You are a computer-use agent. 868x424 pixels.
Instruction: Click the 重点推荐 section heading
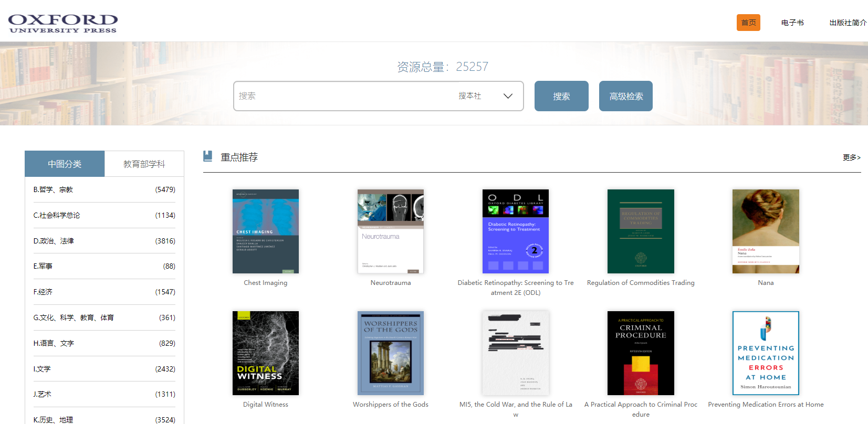coord(239,157)
